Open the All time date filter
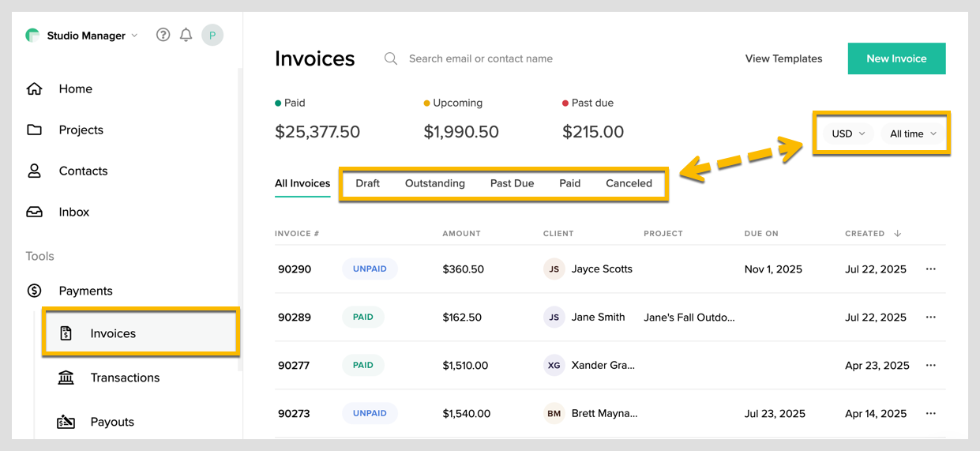The width and height of the screenshot is (980, 451). click(913, 133)
